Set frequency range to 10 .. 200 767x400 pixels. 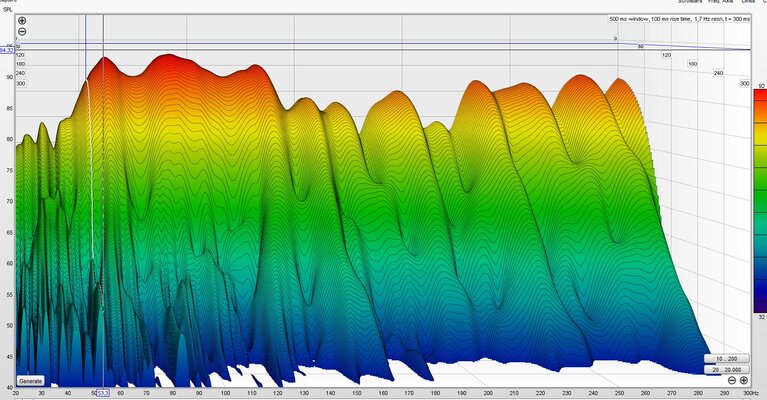726,359
